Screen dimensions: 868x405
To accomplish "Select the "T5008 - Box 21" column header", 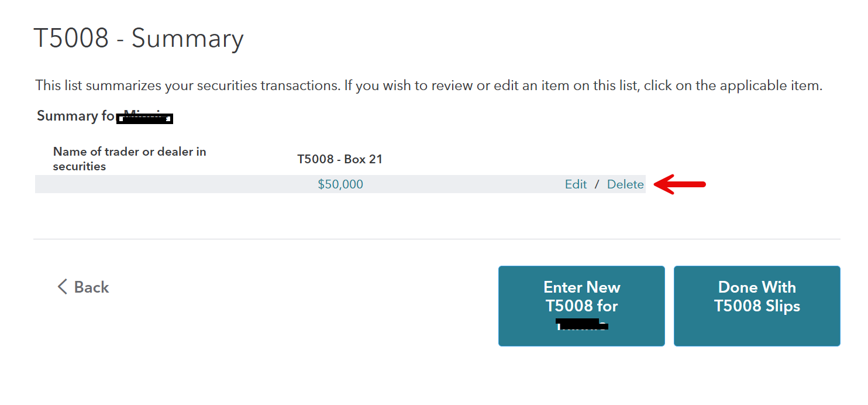I will tap(340, 159).
